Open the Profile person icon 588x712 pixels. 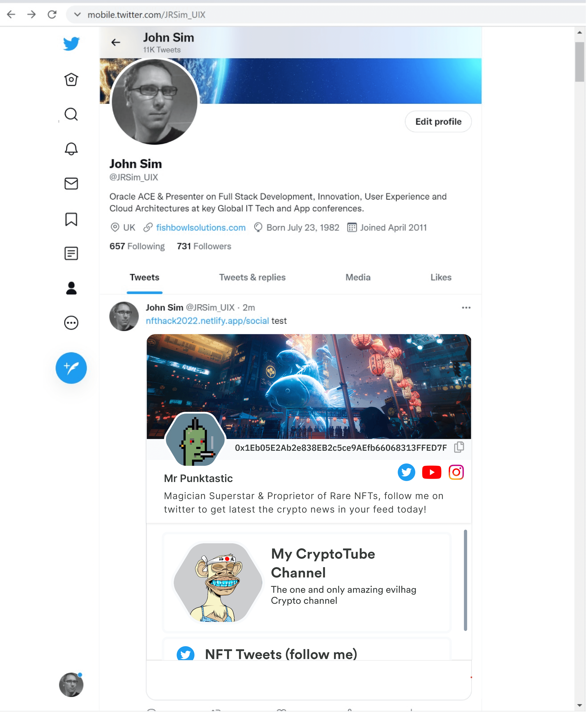[71, 288]
